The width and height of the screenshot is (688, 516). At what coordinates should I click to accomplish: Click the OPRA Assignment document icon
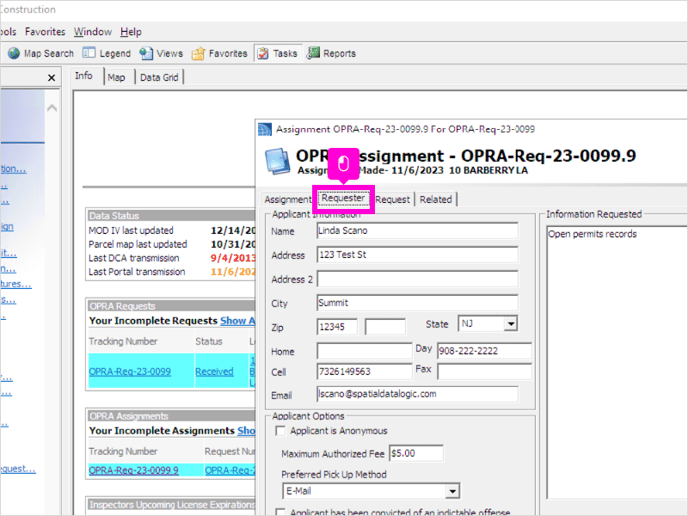[x=277, y=161]
